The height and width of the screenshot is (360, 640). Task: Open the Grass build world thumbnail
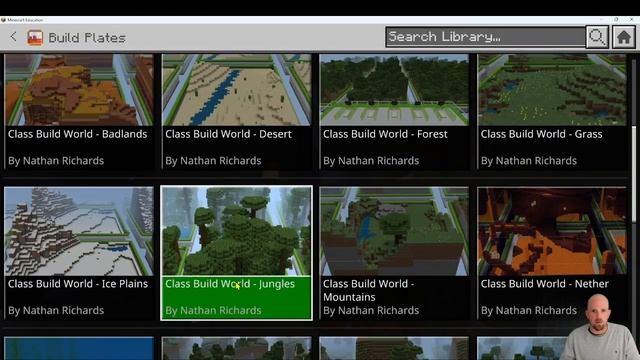pyautogui.click(x=552, y=90)
